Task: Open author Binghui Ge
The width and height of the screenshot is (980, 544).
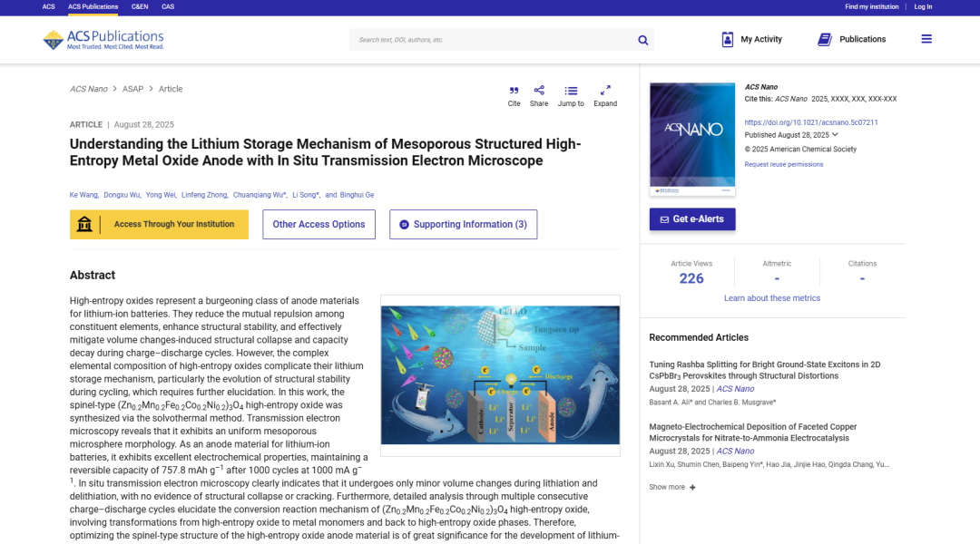Action: [x=357, y=195]
